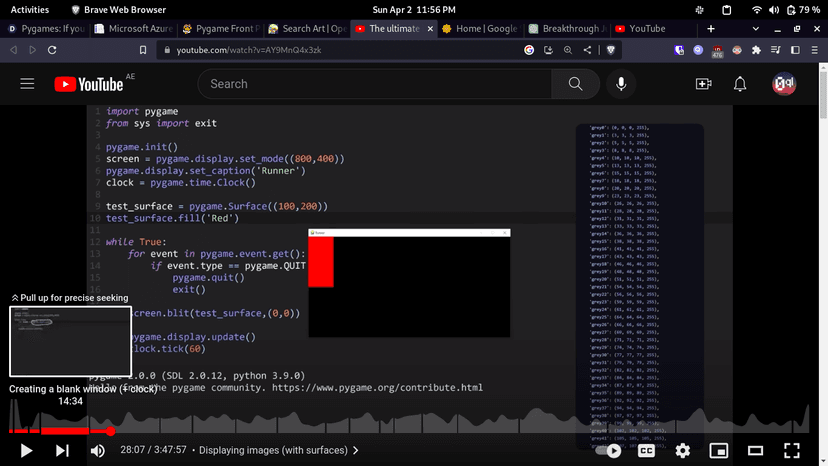Type in the YouTube Search field
The image size is (828, 466).
click(375, 85)
